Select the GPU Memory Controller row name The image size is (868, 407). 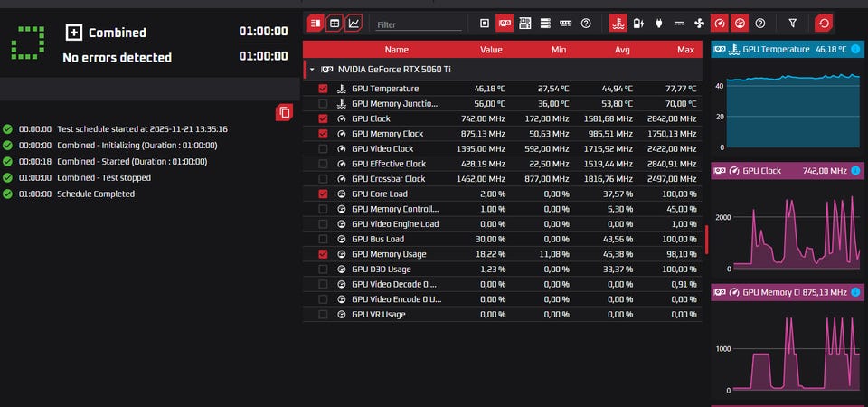[395, 209]
